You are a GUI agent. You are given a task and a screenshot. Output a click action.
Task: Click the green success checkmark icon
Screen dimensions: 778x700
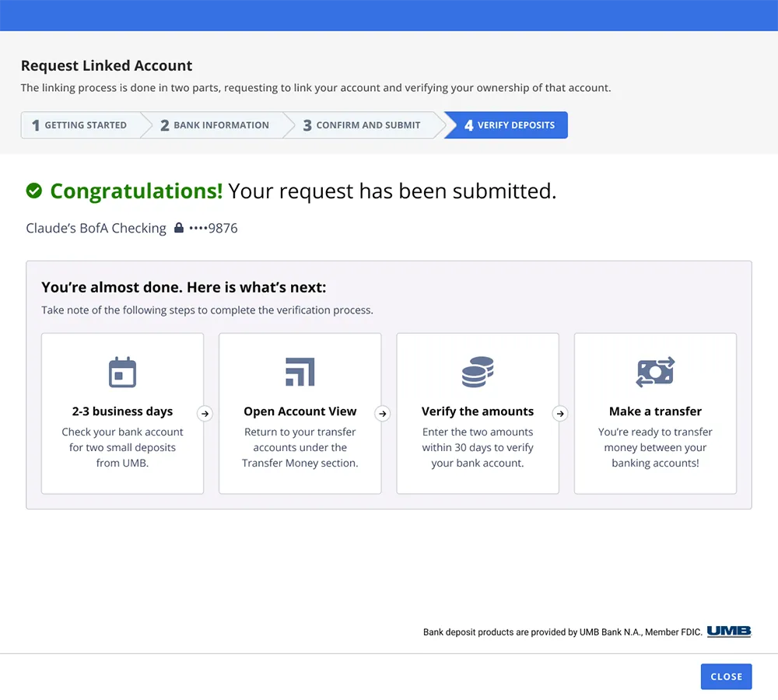tap(33, 191)
